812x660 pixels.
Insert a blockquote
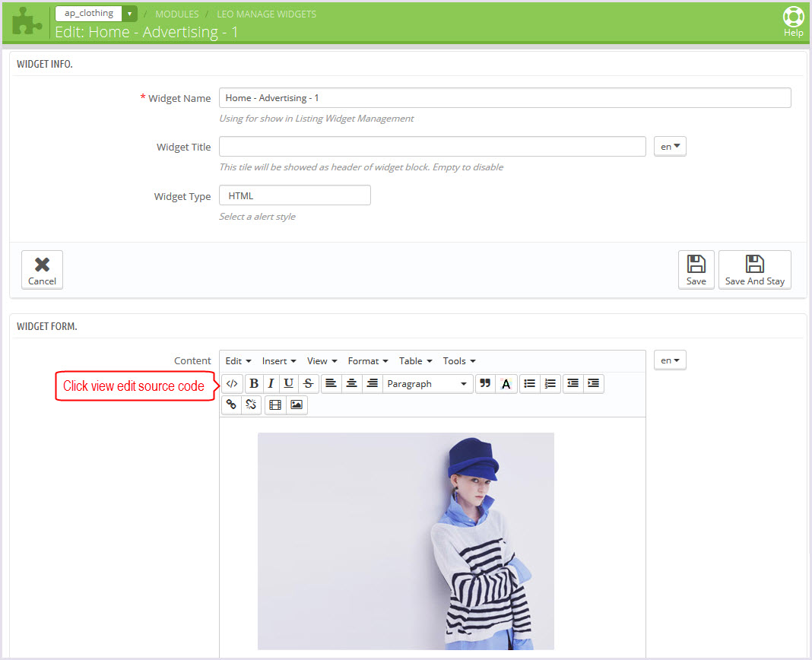pos(485,384)
